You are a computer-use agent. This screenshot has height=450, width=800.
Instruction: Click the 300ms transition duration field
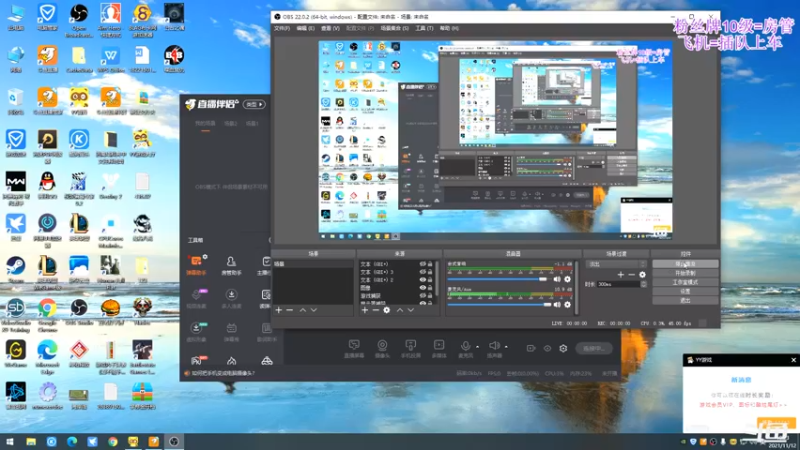[x=618, y=284]
